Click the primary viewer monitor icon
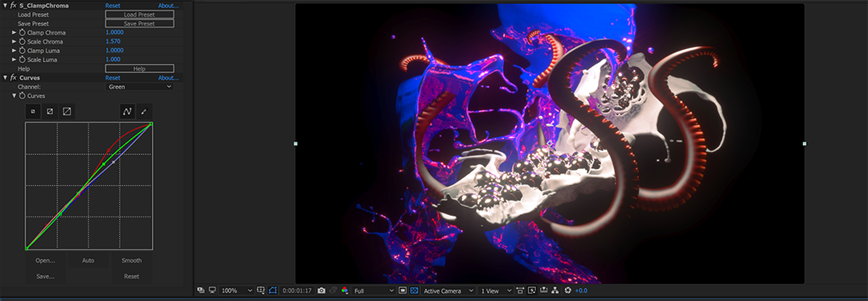 pos(212,290)
